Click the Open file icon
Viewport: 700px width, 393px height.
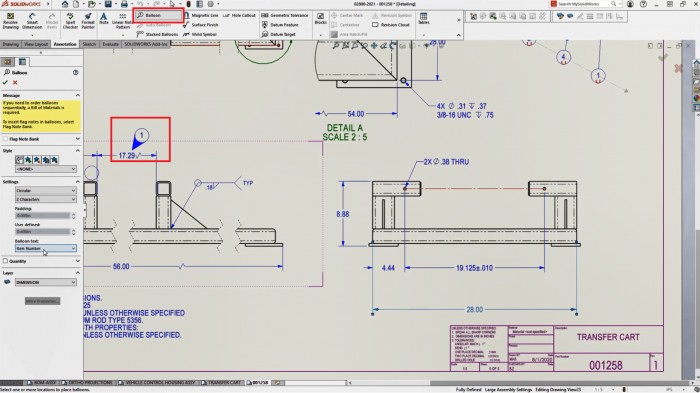[x=92, y=4]
